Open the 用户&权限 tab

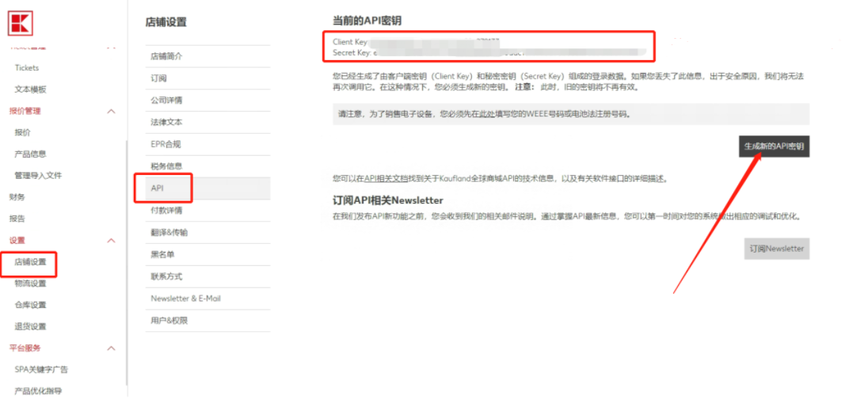(x=169, y=321)
